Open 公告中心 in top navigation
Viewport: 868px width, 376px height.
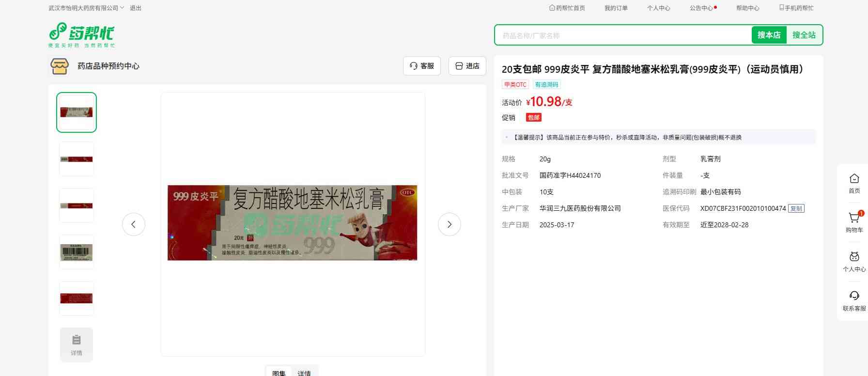tap(702, 8)
